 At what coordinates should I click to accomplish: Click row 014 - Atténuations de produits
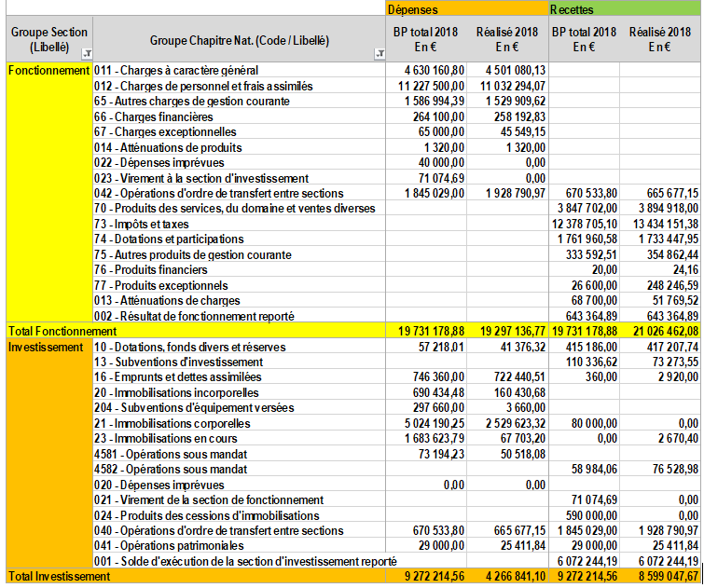pos(168,147)
